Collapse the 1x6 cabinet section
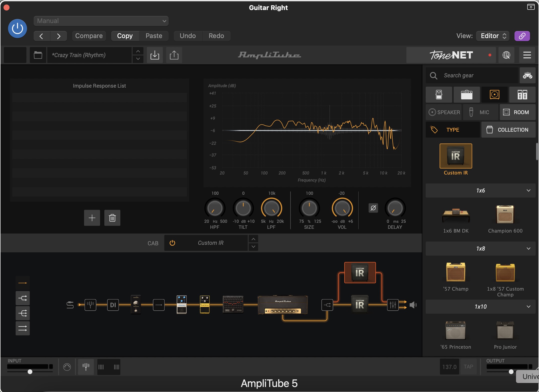Image resolution: width=539 pixels, height=392 pixels. pos(480,190)
